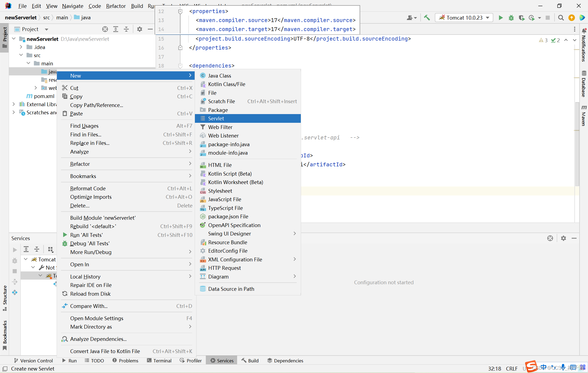The width and height of the screenshot is (588, 373).
Task: Open the File menu
Action: pos(22,6)
